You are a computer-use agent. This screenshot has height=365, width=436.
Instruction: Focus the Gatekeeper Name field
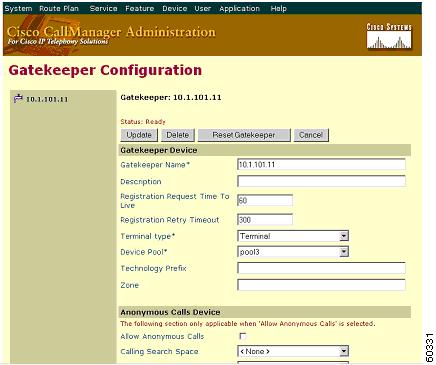(x=321, y=164)
